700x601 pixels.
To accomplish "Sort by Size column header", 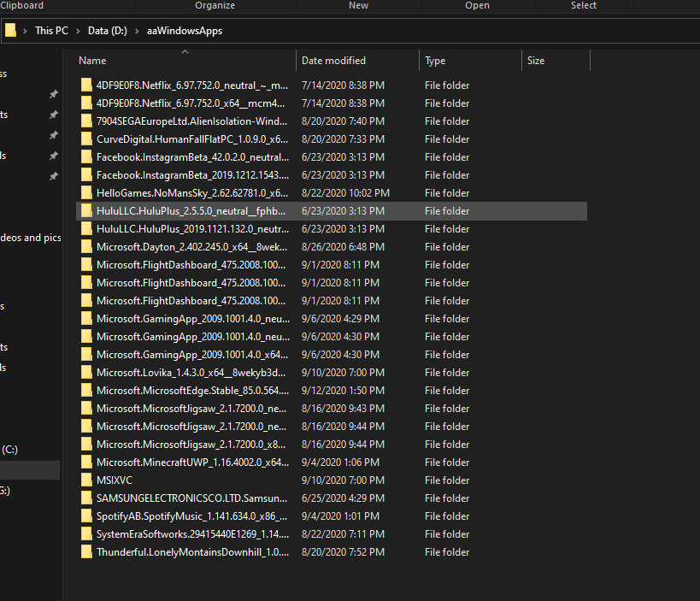I will (x=536, y=61).
